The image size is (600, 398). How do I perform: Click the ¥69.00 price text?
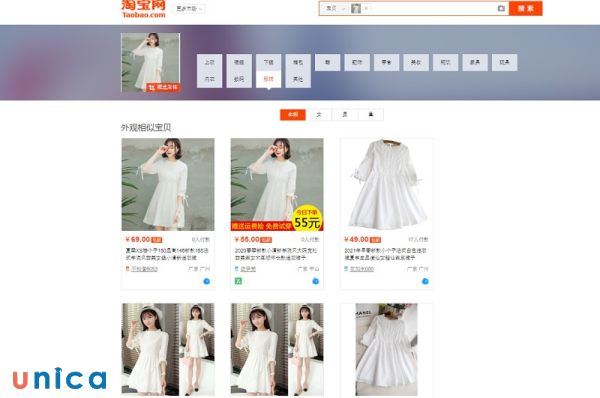pos(138,240)
